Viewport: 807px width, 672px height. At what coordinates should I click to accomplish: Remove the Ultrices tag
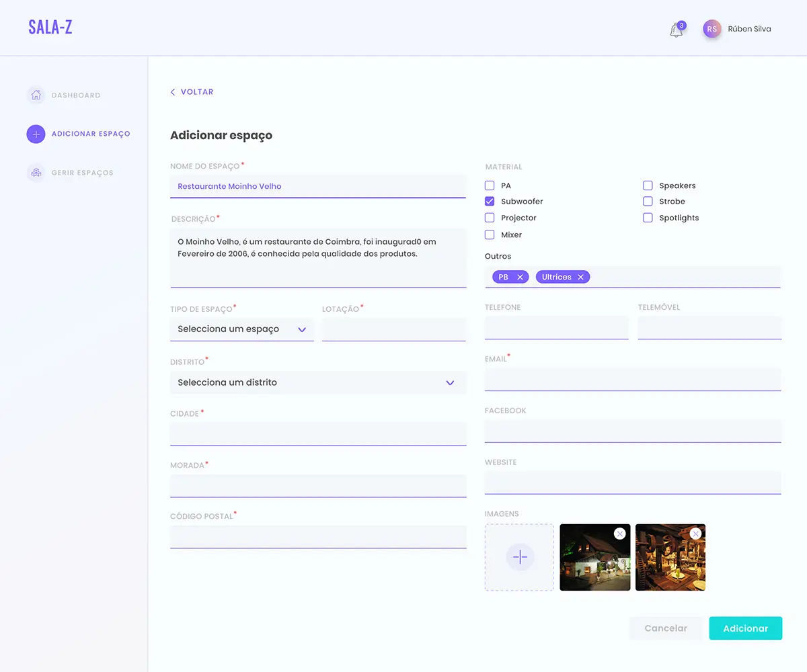[x=580, y=277]
